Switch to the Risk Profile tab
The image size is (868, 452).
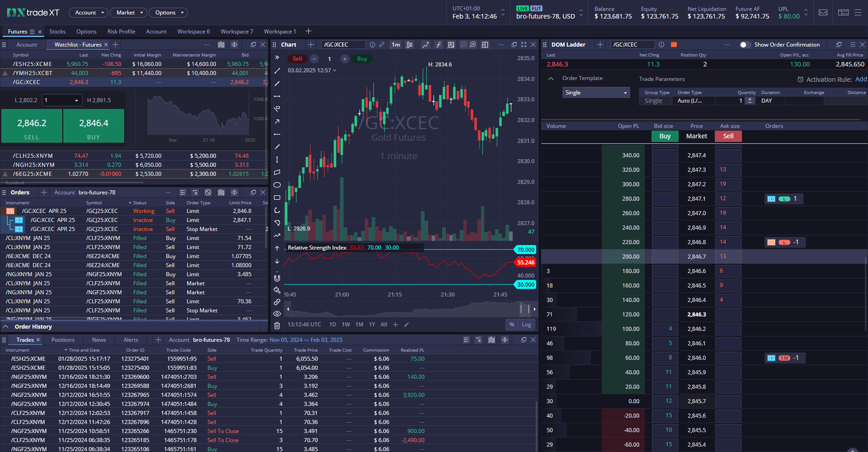tap(121, 32)
